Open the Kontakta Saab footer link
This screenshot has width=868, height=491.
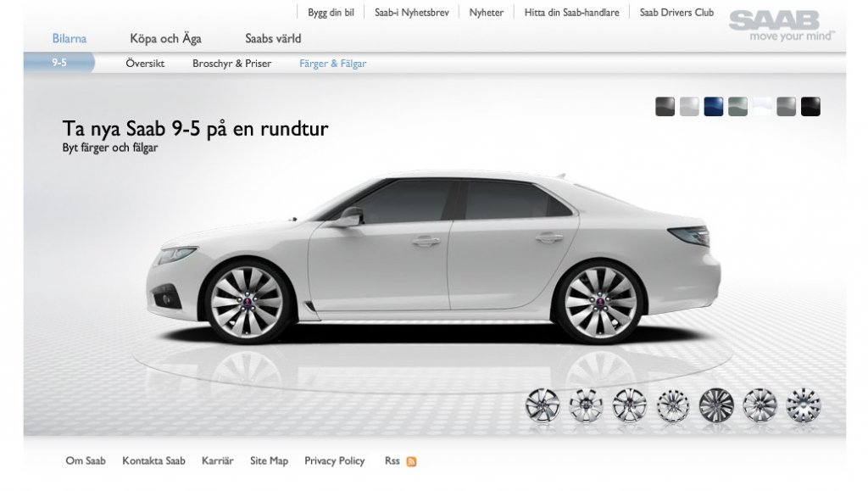[154, 460]
